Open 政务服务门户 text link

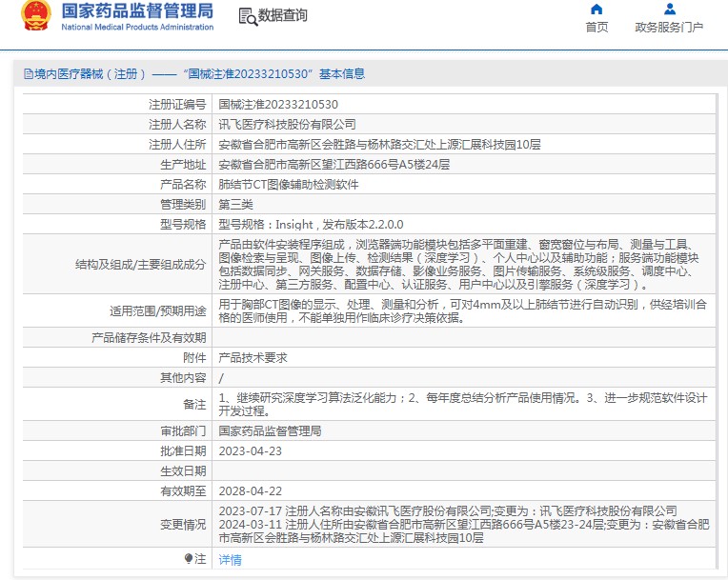pos(669,28)
